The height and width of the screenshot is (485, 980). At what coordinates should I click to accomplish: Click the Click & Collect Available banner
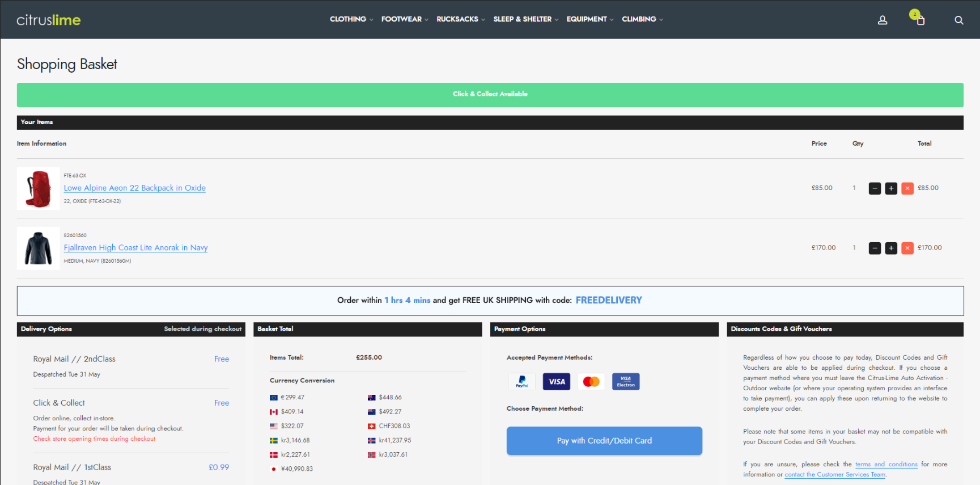(490, 95)
